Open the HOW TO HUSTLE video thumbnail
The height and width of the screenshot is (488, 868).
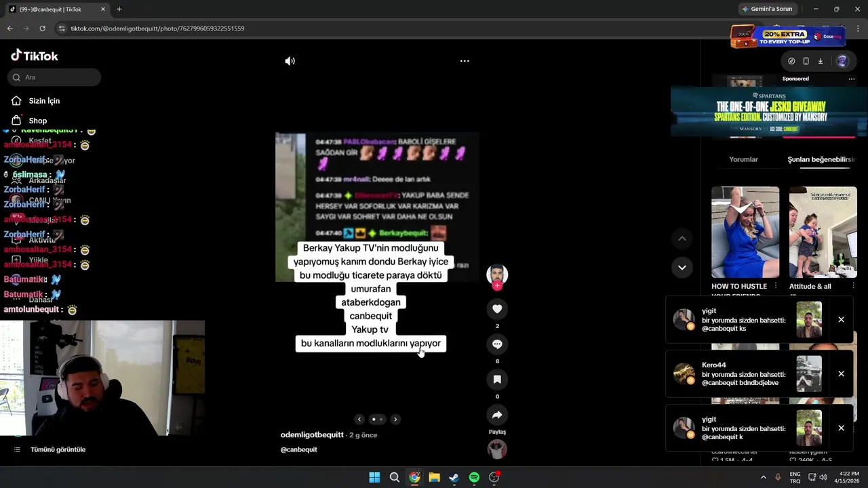click(x=745, y=232)
